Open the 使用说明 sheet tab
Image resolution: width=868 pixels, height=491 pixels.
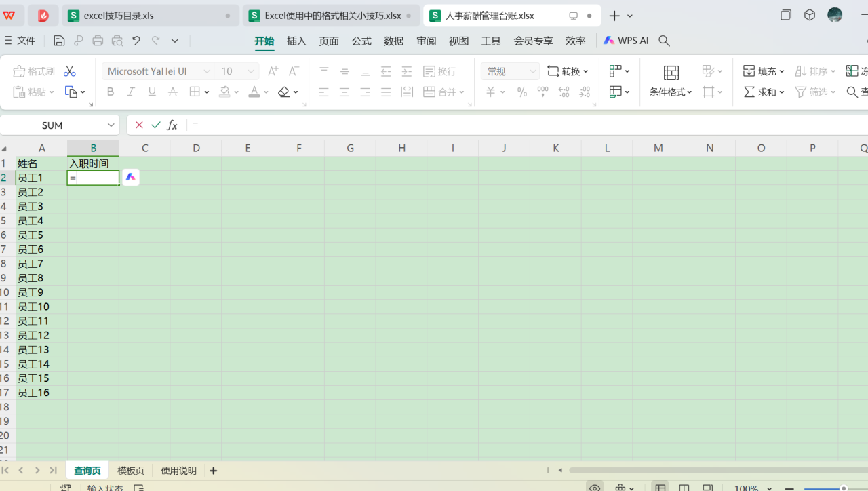(x=178, y=471)
